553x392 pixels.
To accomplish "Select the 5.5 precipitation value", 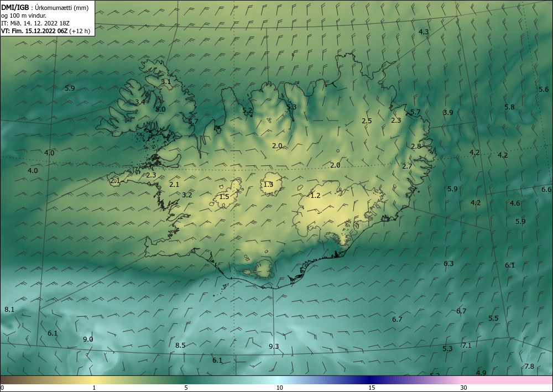I will point(493,318).
